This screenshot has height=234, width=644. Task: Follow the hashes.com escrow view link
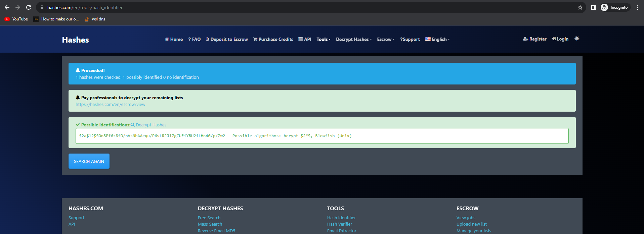[110, 105]
